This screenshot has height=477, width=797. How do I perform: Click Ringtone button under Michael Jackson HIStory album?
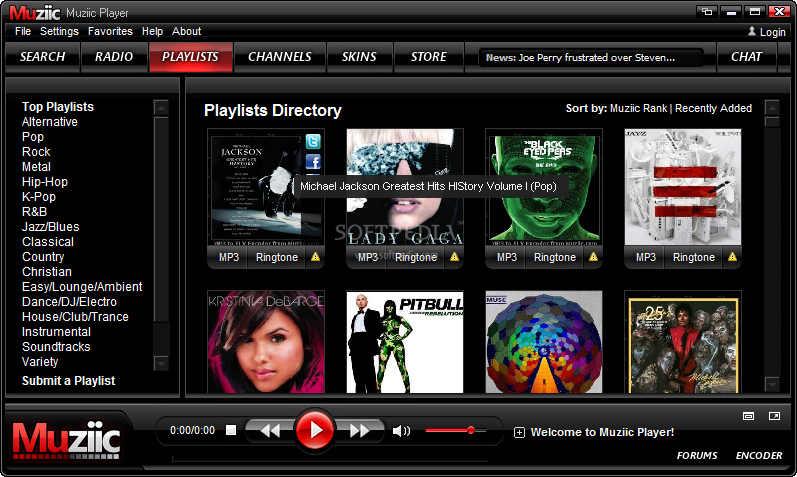coord(277,257)
